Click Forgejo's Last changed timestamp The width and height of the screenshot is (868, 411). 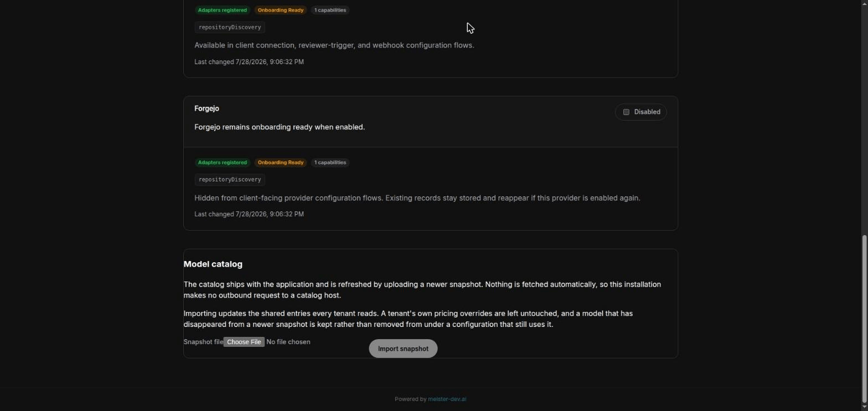tap(249, 214)
